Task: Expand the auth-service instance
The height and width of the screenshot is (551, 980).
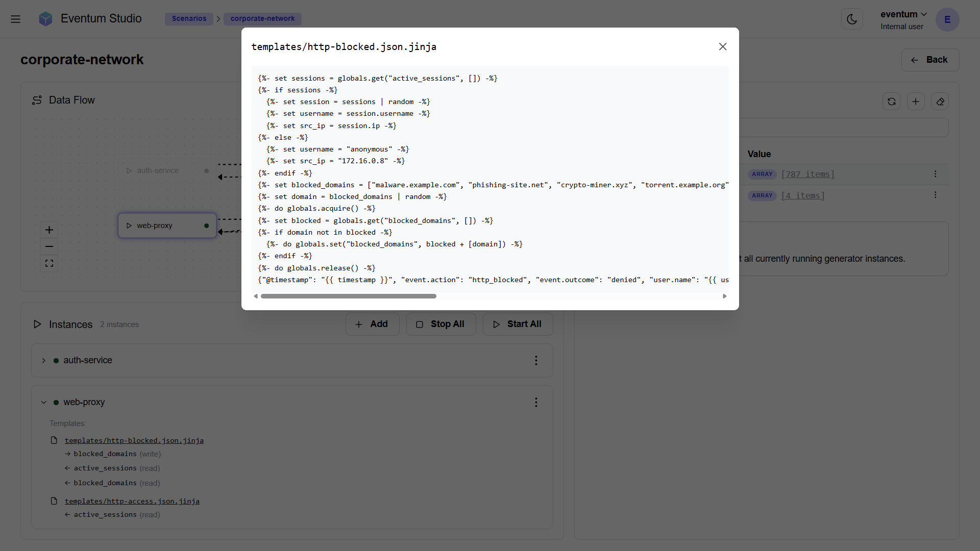Action: [44, 360]
